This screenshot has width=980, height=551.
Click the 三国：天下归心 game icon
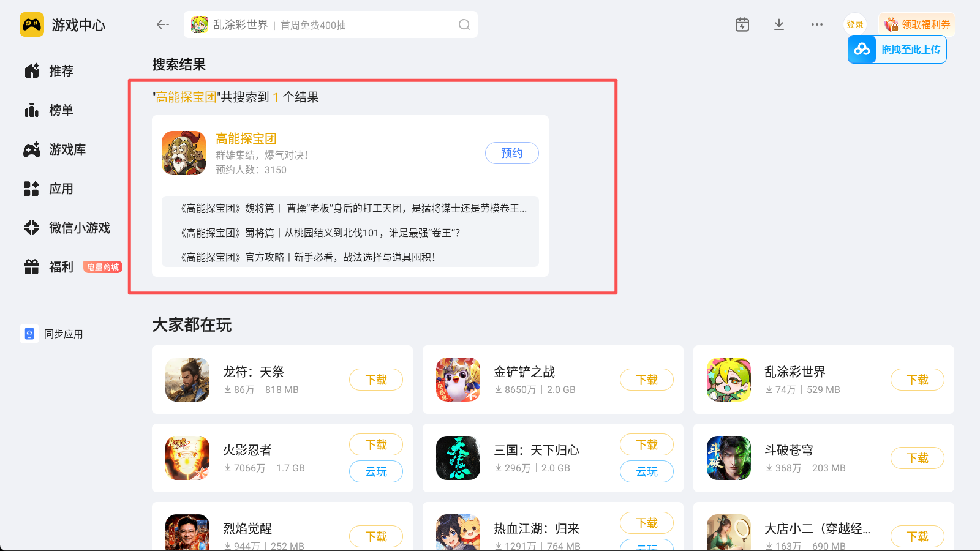click(458, 458)
